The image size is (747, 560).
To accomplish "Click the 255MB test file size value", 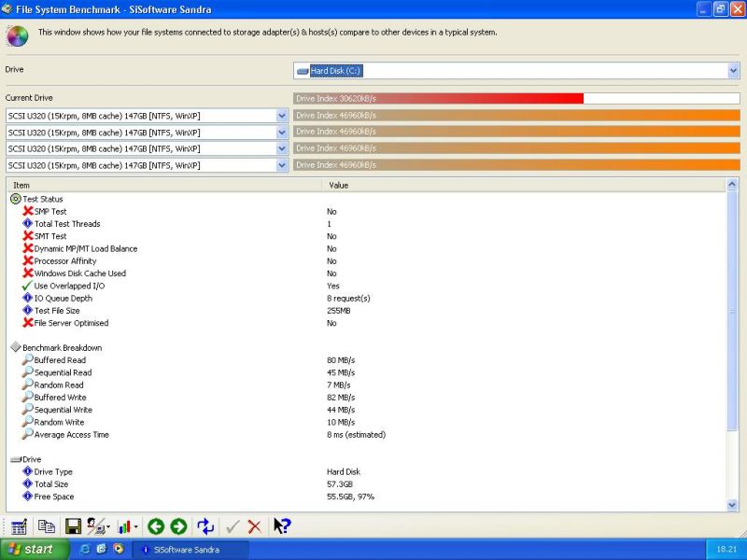I will tap(339, 311).
